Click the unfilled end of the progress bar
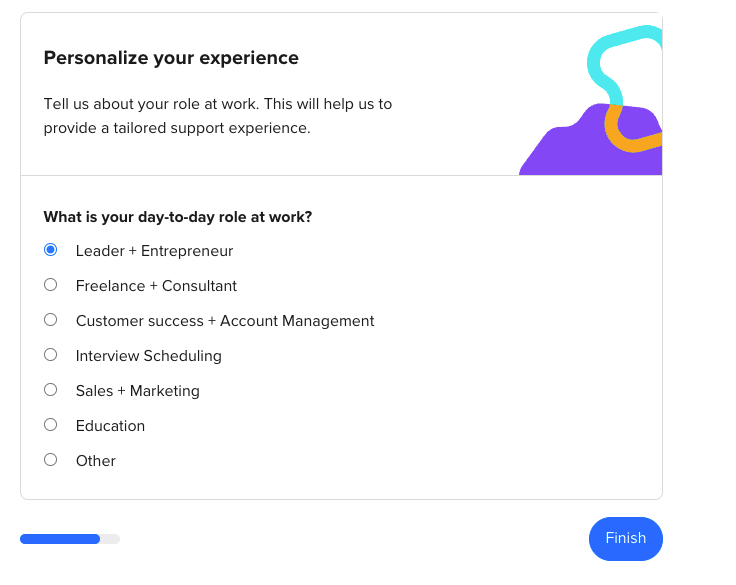This screenshot has height=585, width=736. (x=110, y=539)
